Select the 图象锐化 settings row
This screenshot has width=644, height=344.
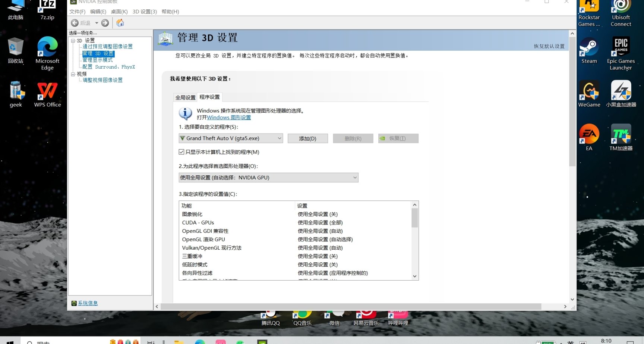295,214
